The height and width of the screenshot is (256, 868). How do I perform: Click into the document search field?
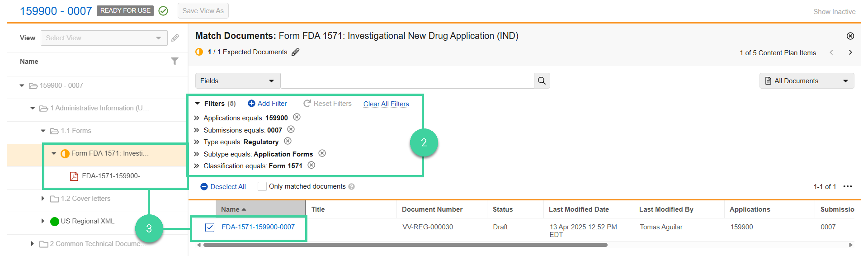click(x=407, y=81)
